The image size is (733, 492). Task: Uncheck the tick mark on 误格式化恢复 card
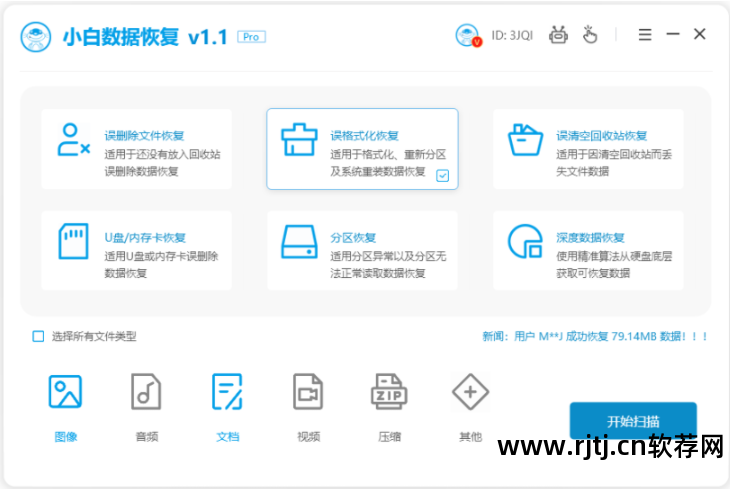pyautogui.click(x=442, y=176)
